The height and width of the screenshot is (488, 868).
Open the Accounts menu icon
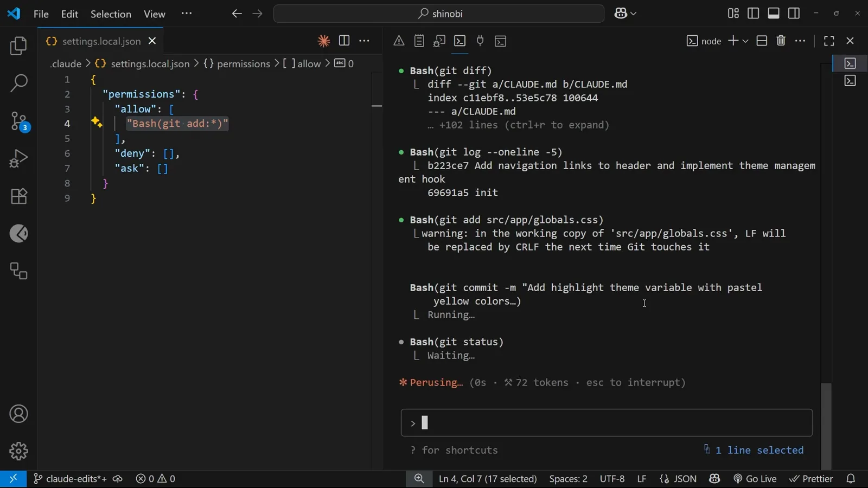click(18, 414)
